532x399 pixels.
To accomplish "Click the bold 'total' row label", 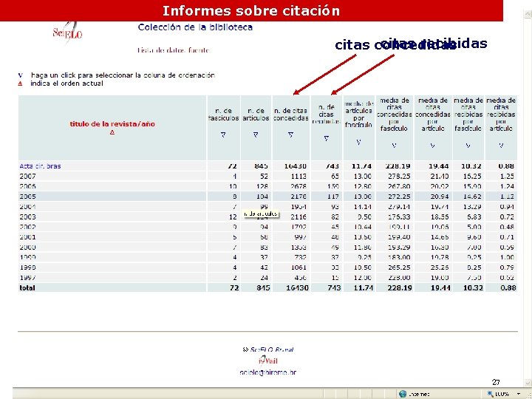I will coord(27,287).
